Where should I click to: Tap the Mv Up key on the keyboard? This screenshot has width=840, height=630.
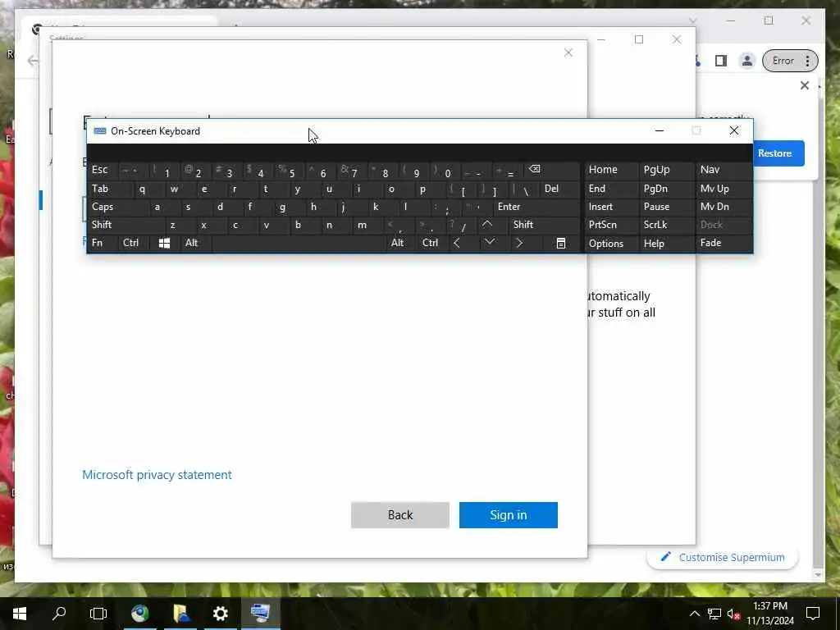723,189
